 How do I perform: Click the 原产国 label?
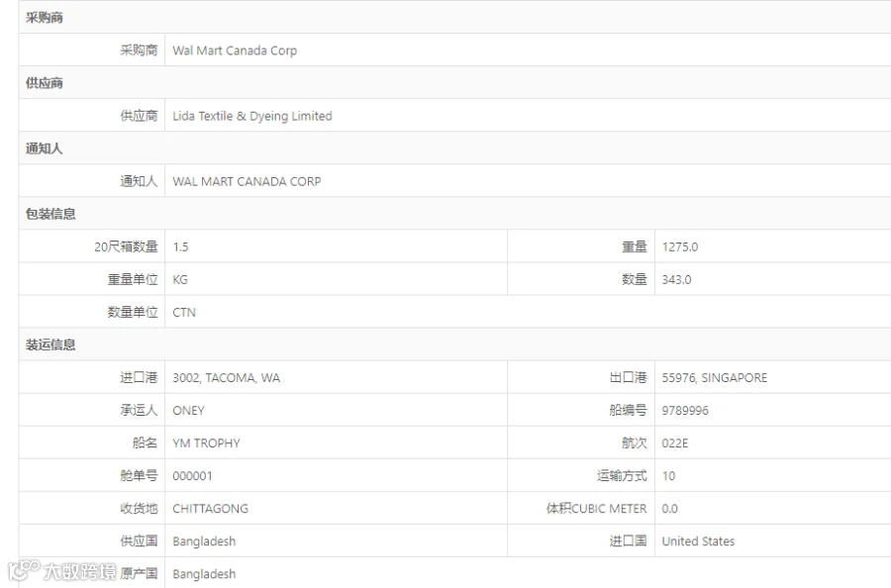pos(139,574)
